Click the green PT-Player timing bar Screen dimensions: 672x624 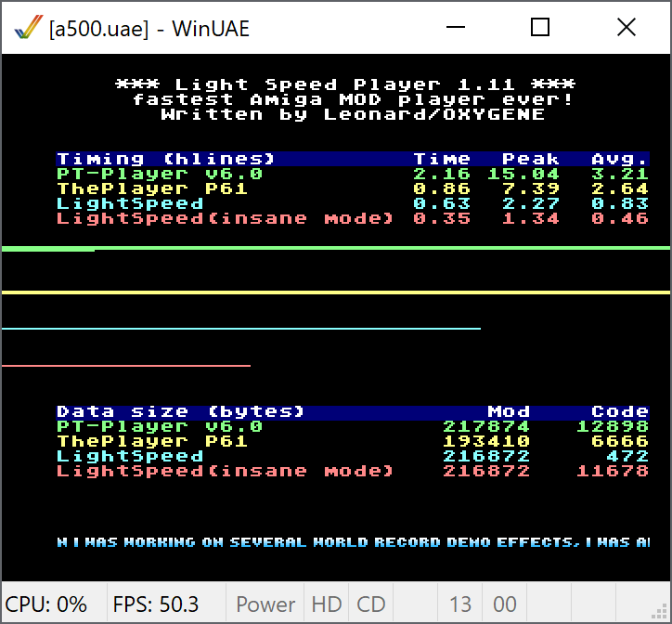click(336, 248)
